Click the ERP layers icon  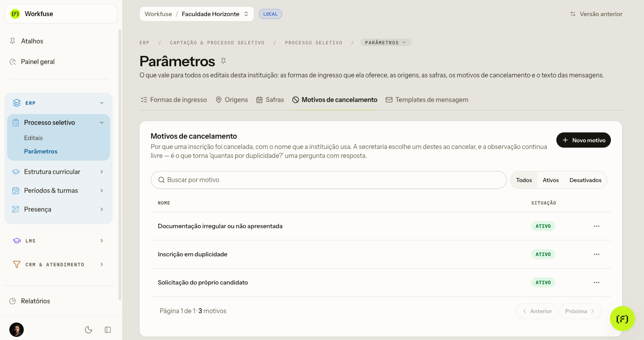click(17, 103)
